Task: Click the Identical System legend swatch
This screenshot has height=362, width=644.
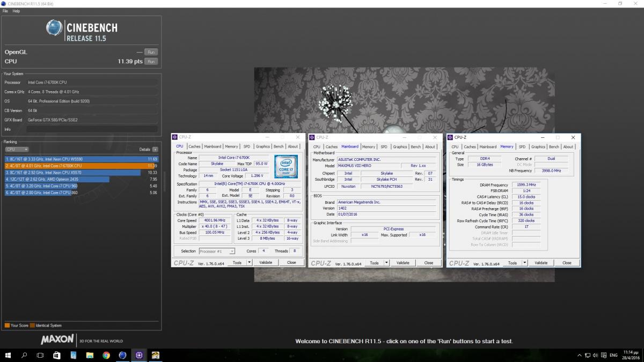Action: pyautogui.click(x=32, y=326)
